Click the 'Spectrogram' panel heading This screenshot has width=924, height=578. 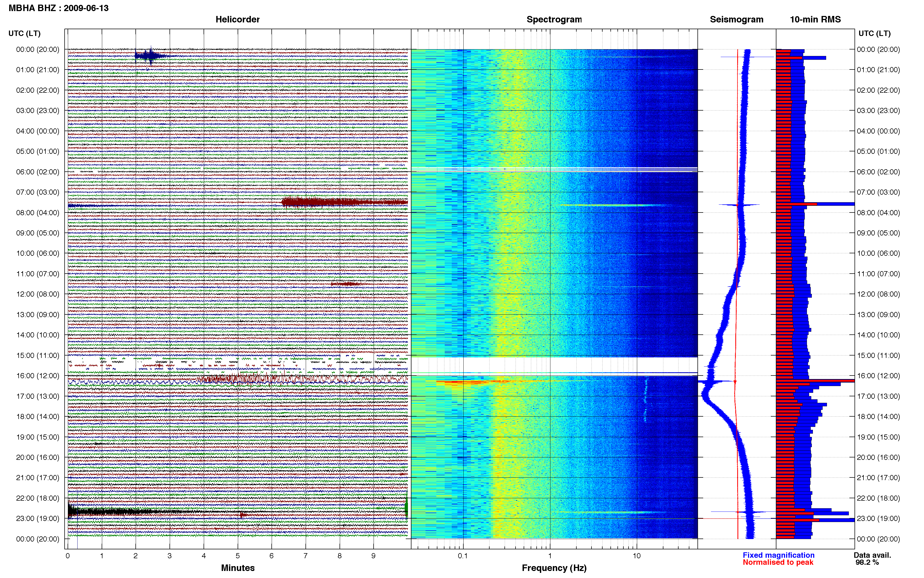pyautogui.click(x=554, y=19)
